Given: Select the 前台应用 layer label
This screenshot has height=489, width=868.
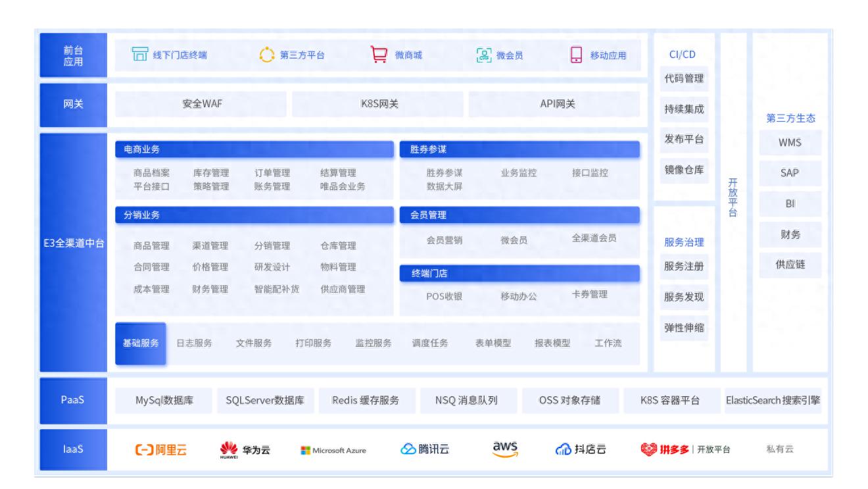Looking at the screenshot, I should (x=73, y=55).
